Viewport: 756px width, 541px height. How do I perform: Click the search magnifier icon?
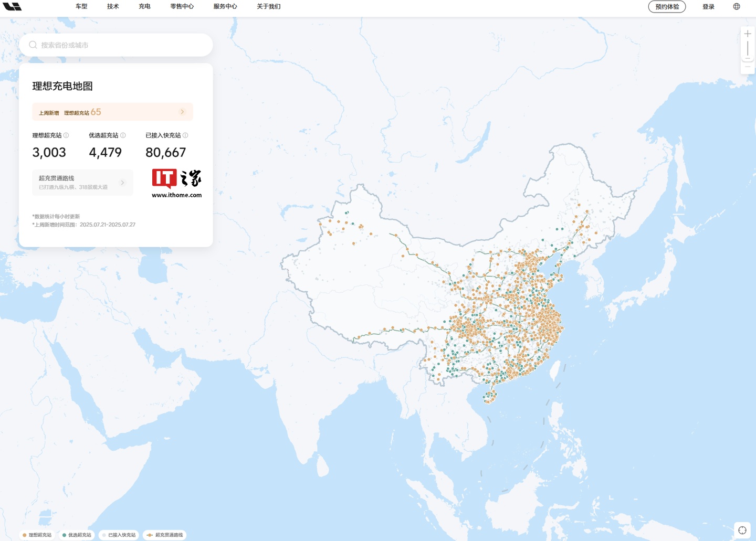pos(33,45)
